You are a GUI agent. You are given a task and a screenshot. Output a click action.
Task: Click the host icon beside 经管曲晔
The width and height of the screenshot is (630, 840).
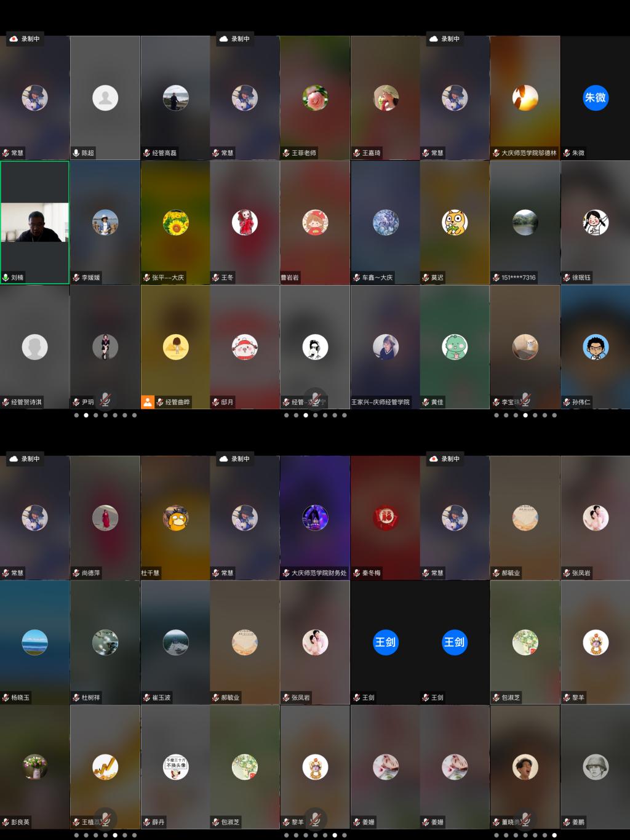click(148, 402)
